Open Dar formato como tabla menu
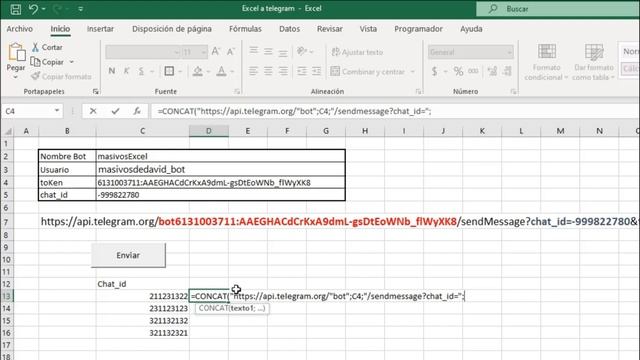 coord(594,62)
